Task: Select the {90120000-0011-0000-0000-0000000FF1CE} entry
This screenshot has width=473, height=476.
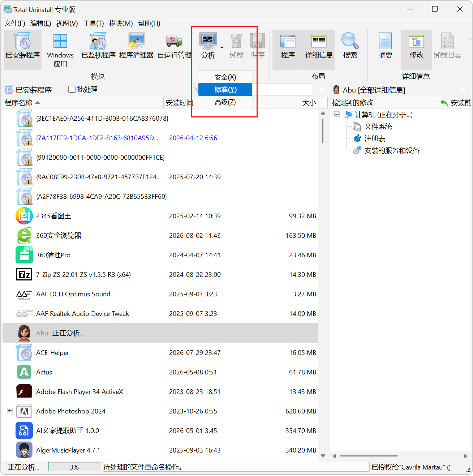Action: (x=100, y=157)
